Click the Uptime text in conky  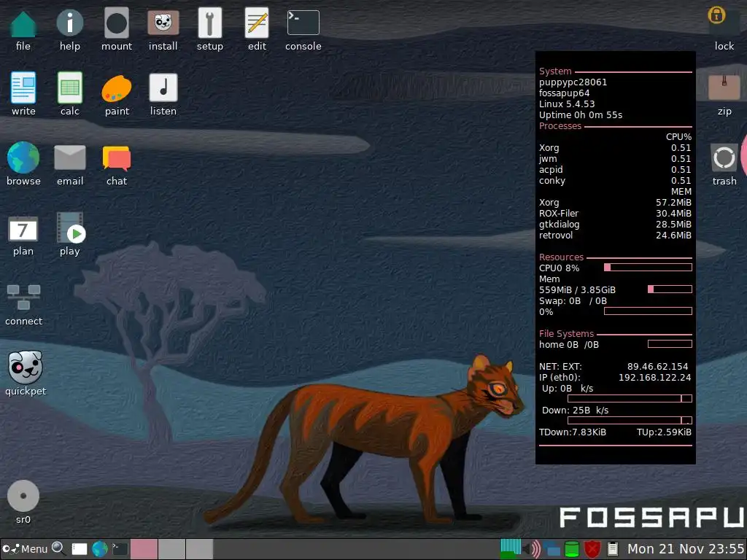[581, 114]
